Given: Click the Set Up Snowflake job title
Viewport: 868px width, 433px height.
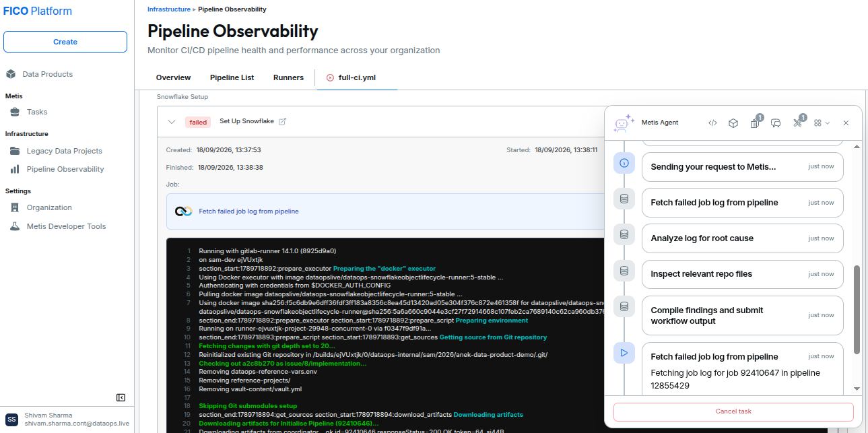Looking at the screenshot, I should point(247,121).
